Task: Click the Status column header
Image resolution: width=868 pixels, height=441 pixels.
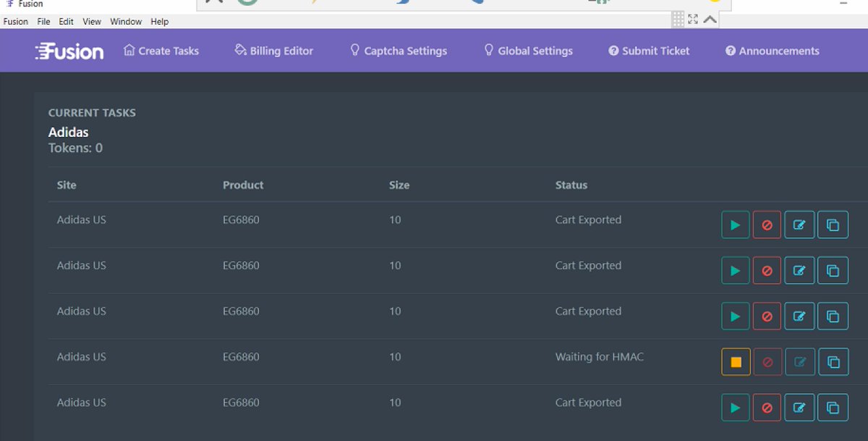Action: (x=571, y=185)
